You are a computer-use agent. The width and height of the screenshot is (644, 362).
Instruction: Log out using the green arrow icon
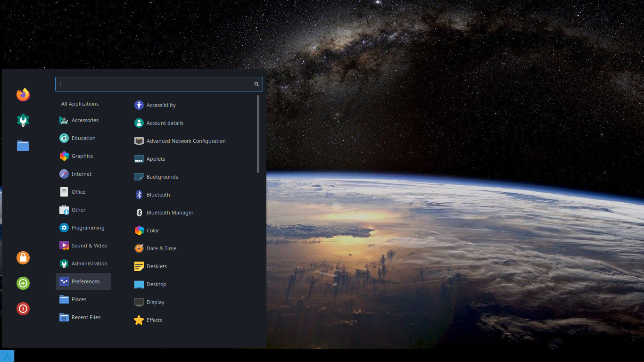tap(23, 283)
